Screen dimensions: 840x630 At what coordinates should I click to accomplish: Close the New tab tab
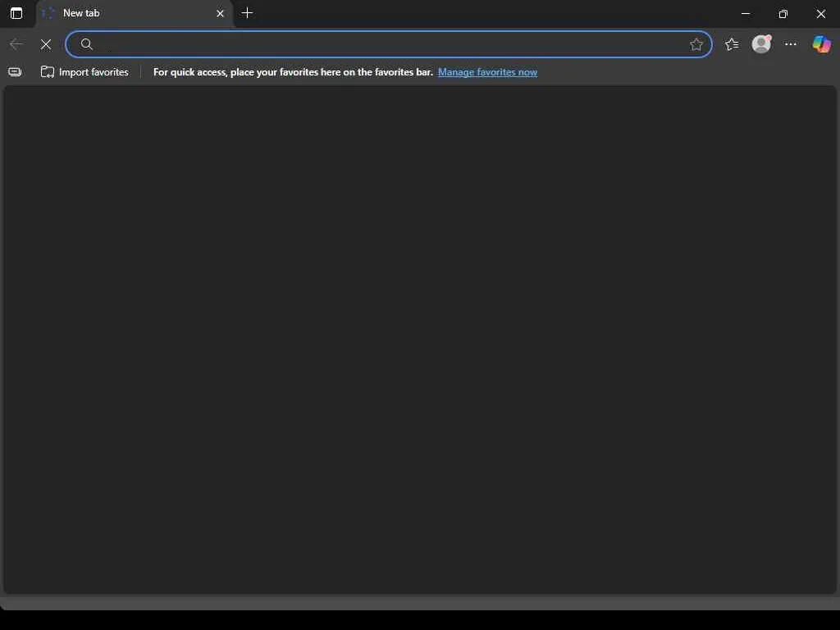(x=220, y=13)
